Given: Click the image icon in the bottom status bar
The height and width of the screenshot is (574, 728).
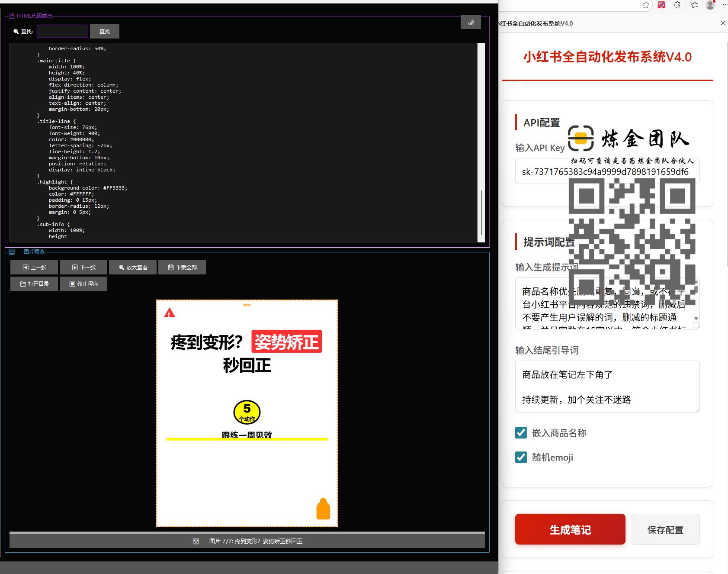Looking at the screenshot, I should pyautogui.click(x=196, y=541).
